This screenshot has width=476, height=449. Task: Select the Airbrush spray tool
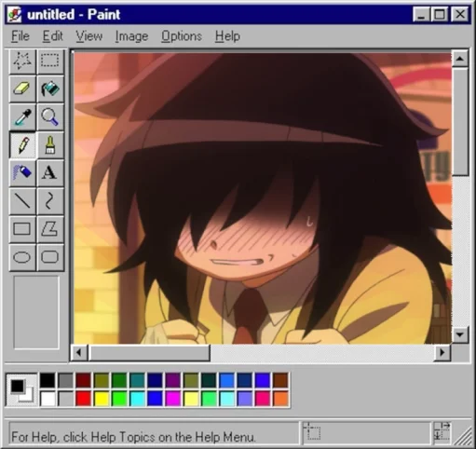(x=22, y=173)
